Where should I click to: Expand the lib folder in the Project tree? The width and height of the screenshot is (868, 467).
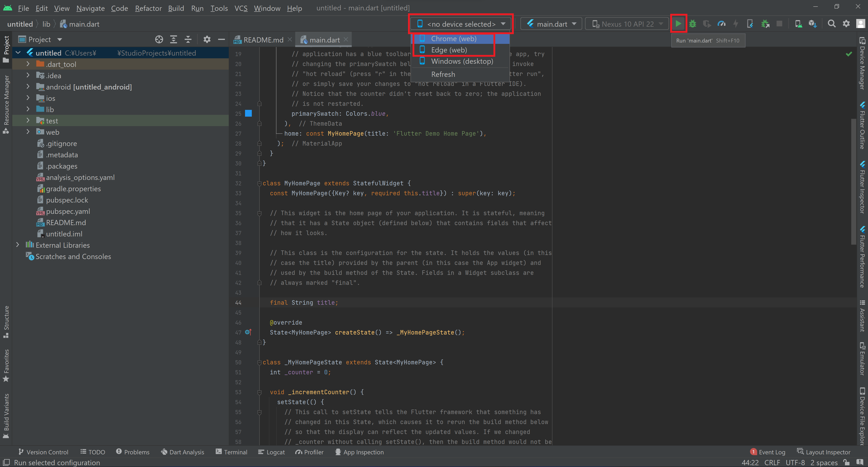point(28,109)
